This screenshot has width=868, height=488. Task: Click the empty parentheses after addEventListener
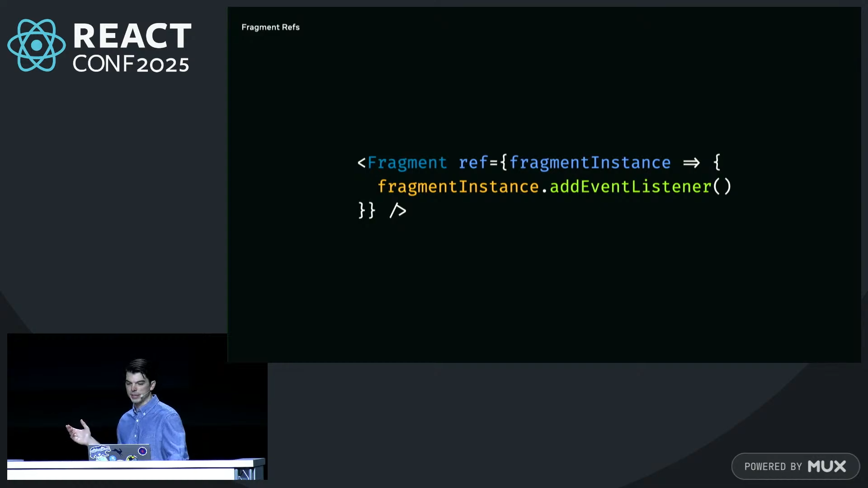722,187
